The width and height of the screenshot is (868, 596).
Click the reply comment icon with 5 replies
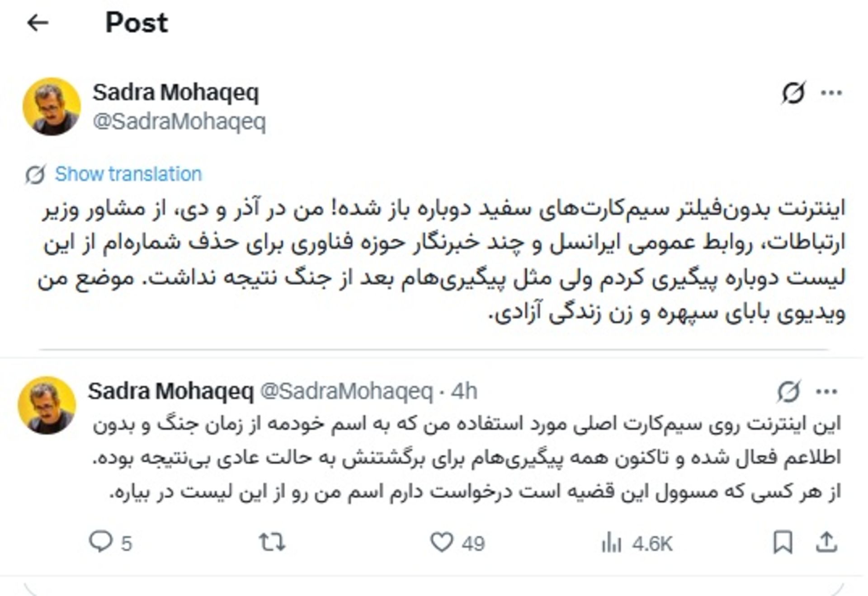[x=101, y=542]
